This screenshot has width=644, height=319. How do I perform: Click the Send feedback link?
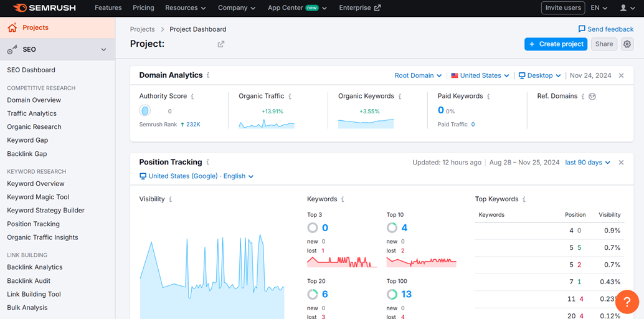605,29
